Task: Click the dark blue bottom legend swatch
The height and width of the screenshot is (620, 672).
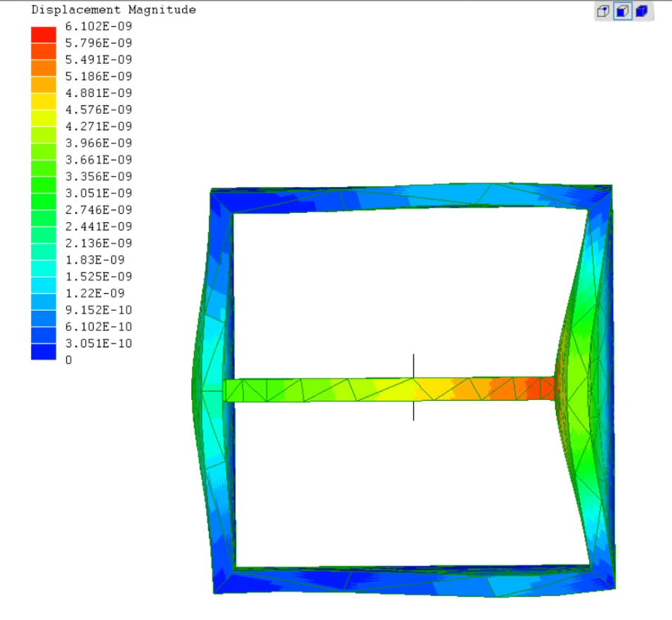Action: (x=44, y=351)
